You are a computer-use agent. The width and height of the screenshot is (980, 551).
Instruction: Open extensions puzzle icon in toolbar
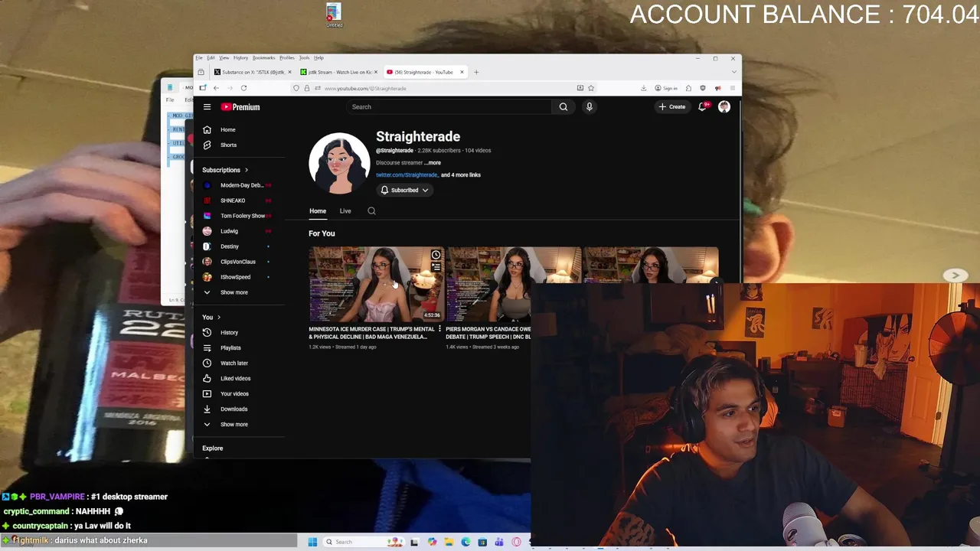click(x=688, y=88)
